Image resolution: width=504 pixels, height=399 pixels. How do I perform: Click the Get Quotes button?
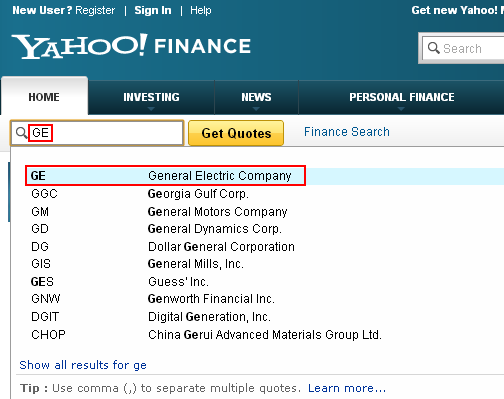coord(236,133)
